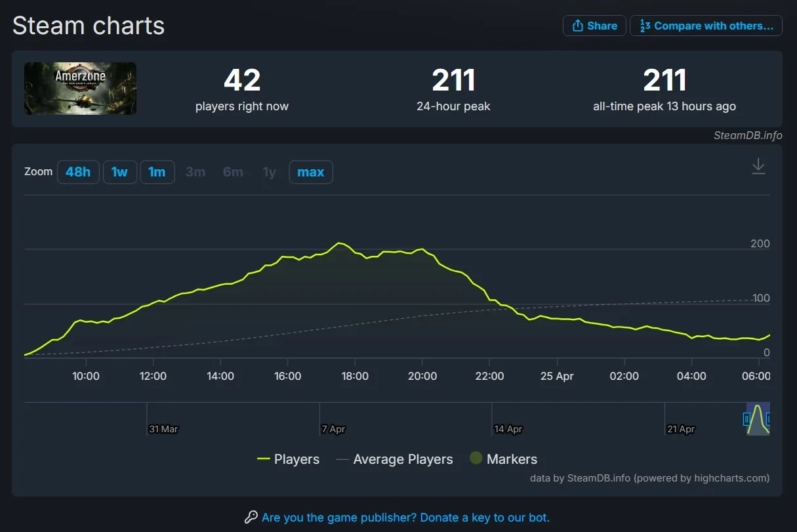This screenshot has height=532, width=797.
Task: Click the navigator selected range peak
Action: pyautogui.click(x=758, y=409)
